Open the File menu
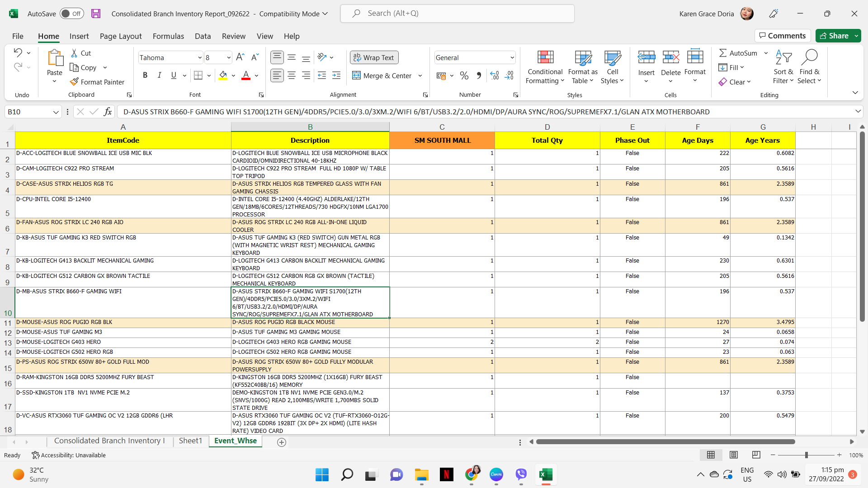The image size is (868, 488). click(x=18, y=36)
